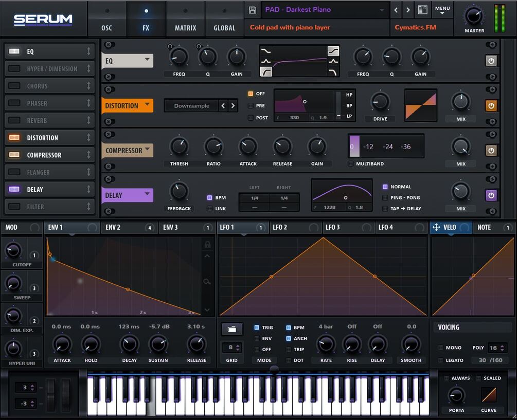Click left delay time 1/4 field
The image size is (517, 420).
[255, 198]
